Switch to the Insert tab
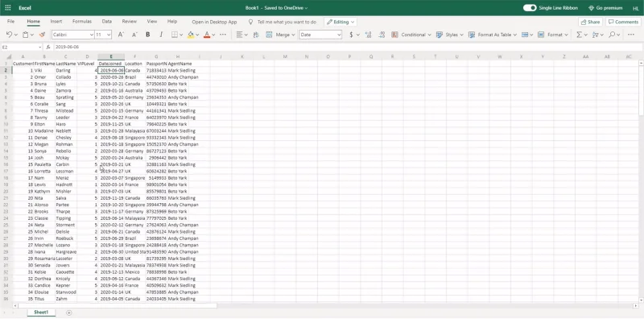644x319 pixels. (56, 22)
